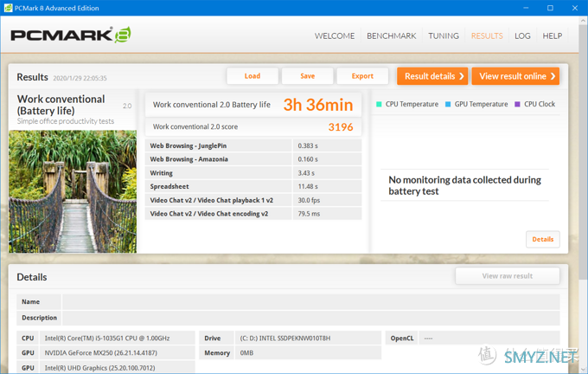Click the Load button
The height and width of the screenshot is (374, 588).
click(252, 76)
